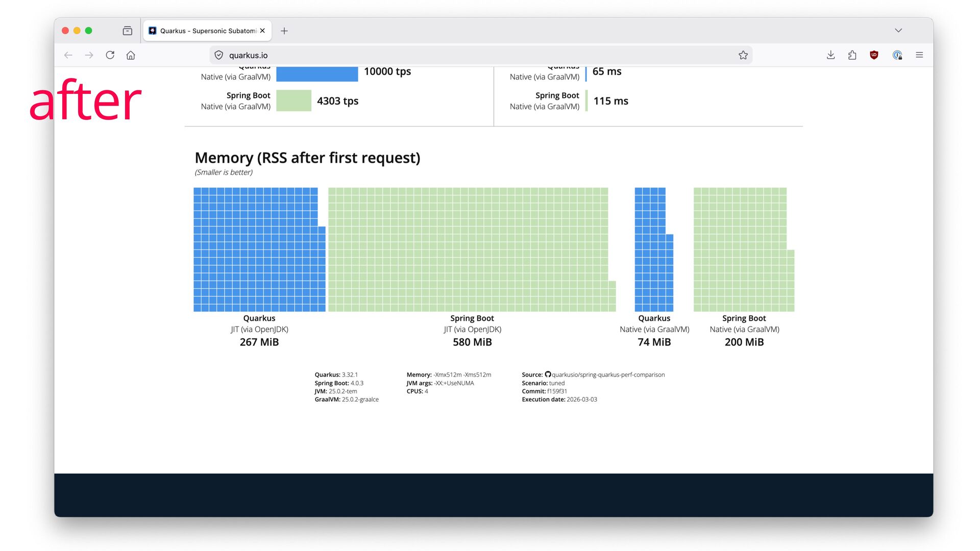
Task: Click the blue Quarkus JIT memory block
Action: point(258,249)
